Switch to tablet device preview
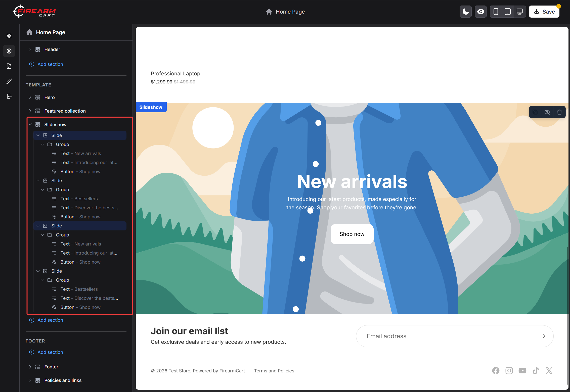This screenshot has width=570, height=392. point(508,12)
